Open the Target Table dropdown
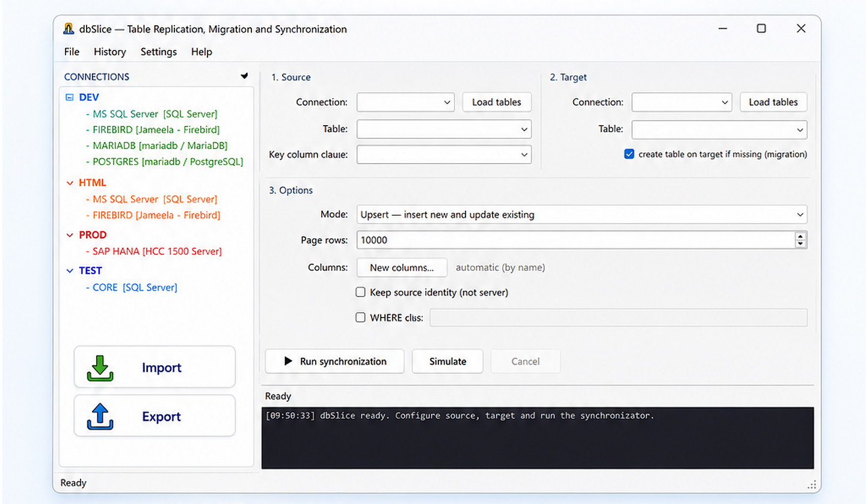The image size is (866, 504). (x=719, y=129)
